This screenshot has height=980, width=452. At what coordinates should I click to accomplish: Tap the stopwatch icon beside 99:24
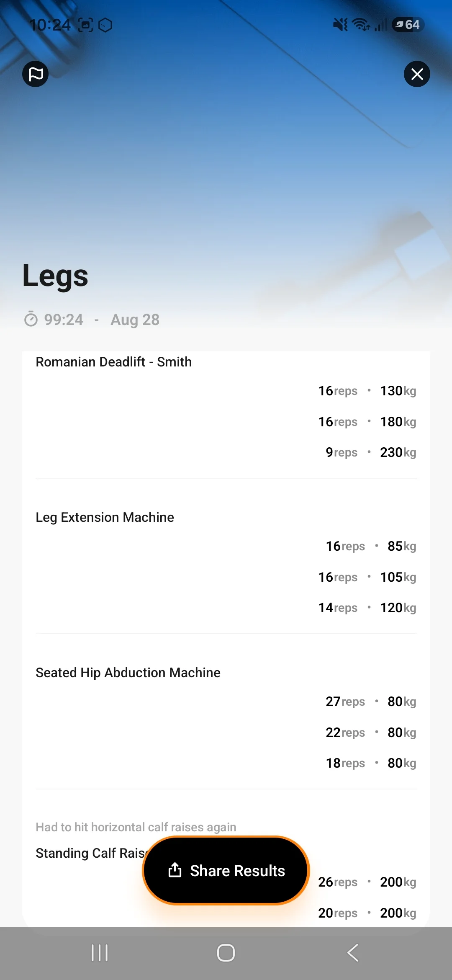tap(31, 320)
